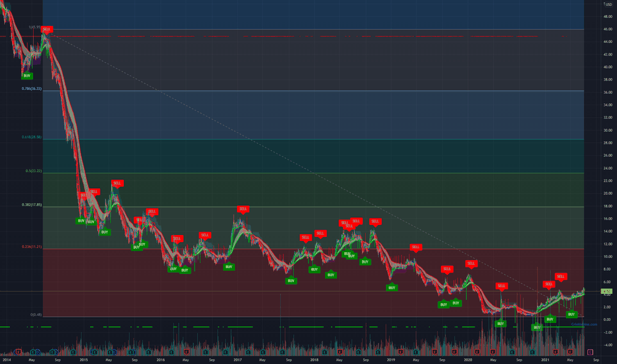Click the 2014 label on time axis

[x=7, y=359]
